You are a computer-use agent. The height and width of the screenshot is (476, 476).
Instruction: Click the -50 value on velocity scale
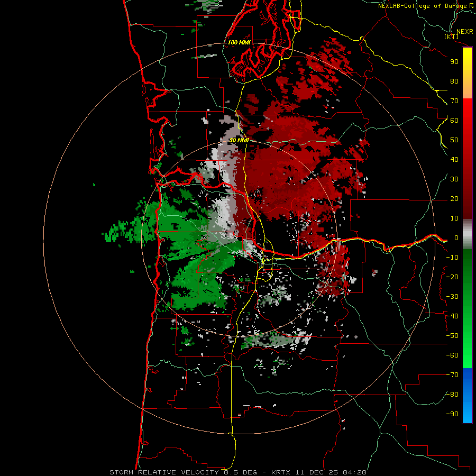(452, 336)
